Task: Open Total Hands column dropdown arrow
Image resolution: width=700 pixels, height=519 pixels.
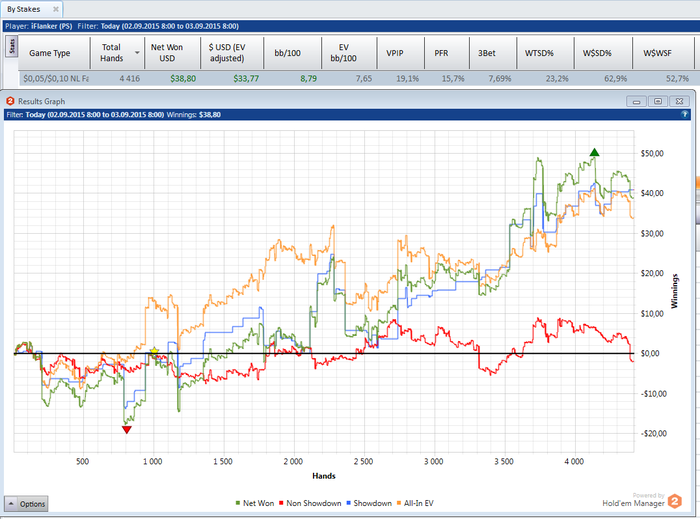Action: click(137, 53)
